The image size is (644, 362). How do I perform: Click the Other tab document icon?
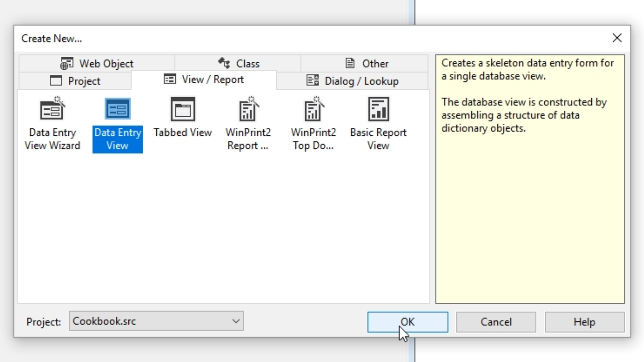pyautogui.click(x=350, y=63)
